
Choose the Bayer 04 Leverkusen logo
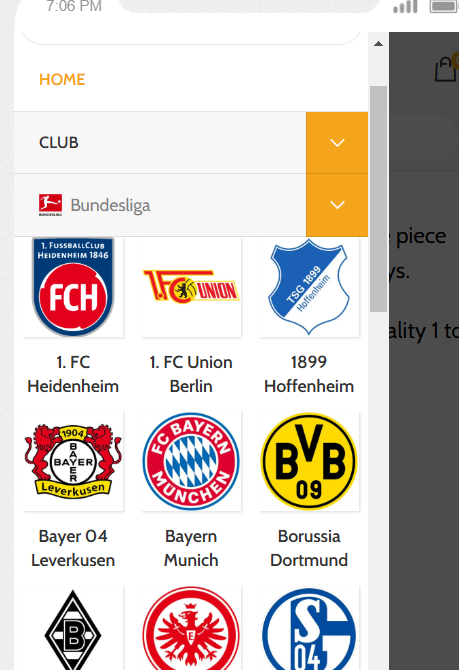(x=73, y=461)
